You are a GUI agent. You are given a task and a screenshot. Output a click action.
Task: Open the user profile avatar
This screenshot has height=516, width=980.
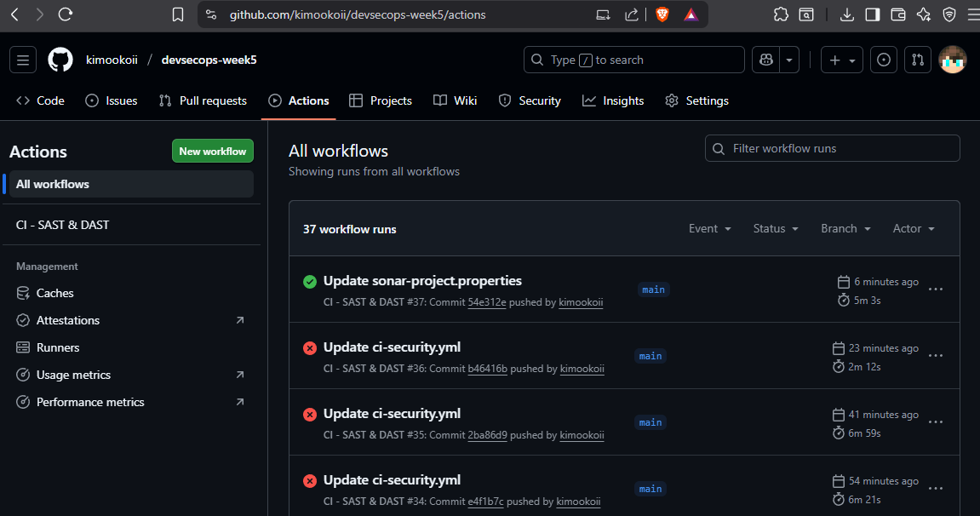click(952, 60)
